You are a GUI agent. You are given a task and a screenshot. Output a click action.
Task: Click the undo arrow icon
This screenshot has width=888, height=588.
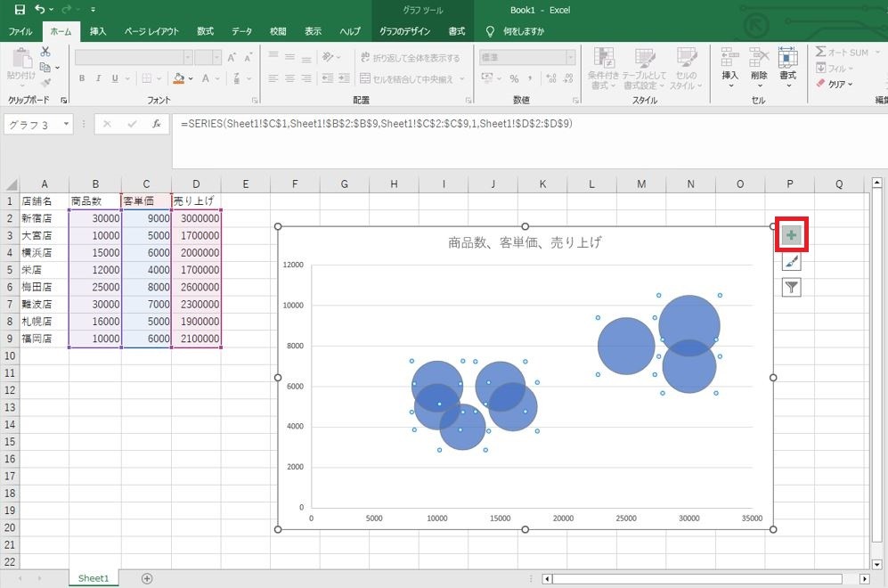[40, 9]
